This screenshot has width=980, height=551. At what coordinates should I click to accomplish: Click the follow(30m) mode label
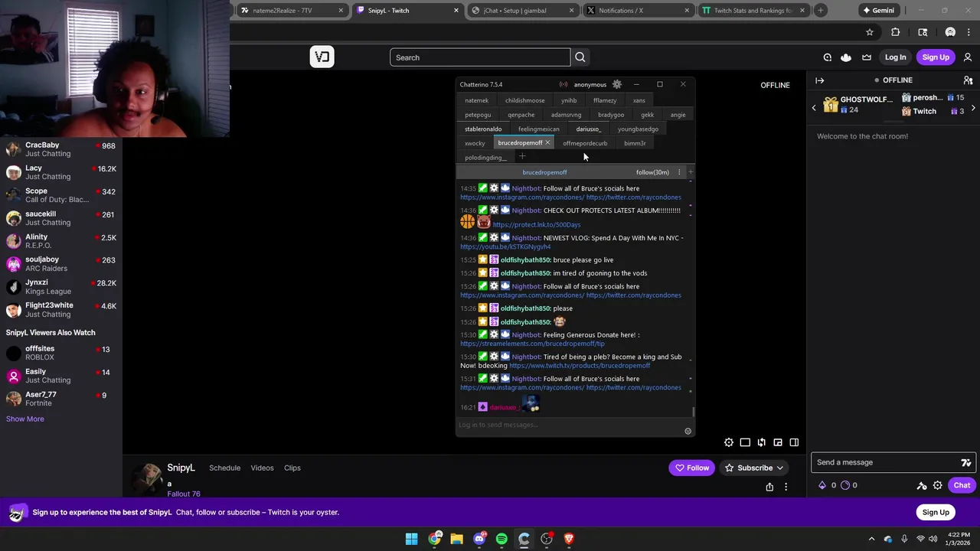(x=652, y=172)
